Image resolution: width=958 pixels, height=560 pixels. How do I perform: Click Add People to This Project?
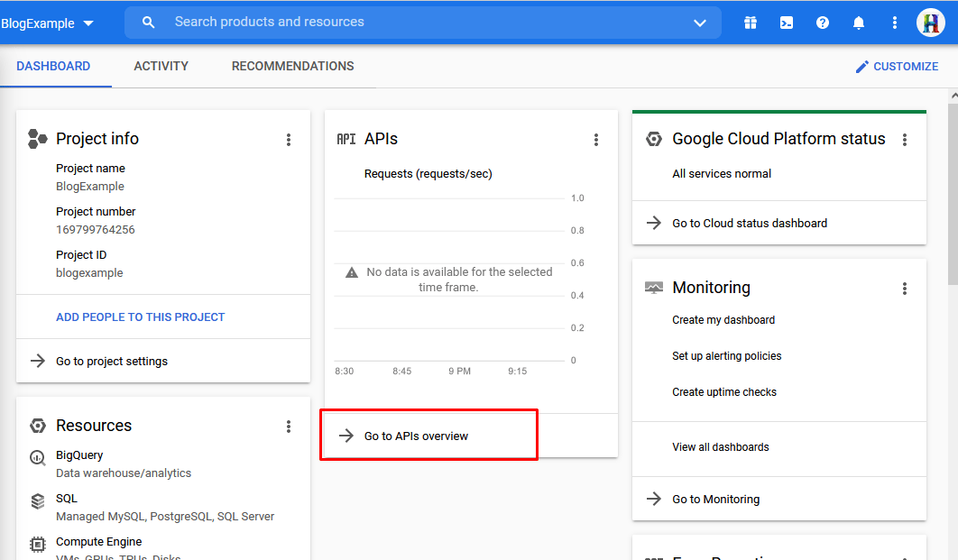[141, 317]
